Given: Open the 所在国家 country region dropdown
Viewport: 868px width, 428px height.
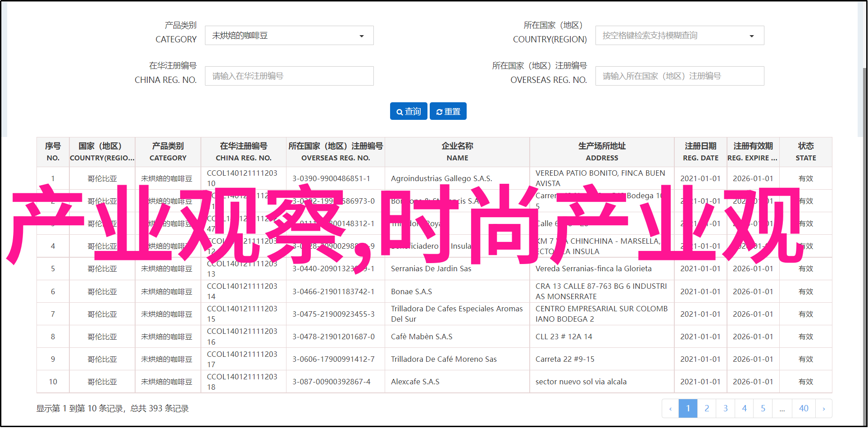Looking at the screenshot, I should 680,36.
